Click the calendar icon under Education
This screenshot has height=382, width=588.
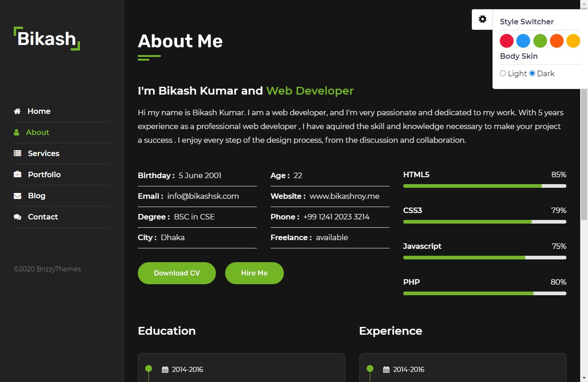click(x=165, y=370)
